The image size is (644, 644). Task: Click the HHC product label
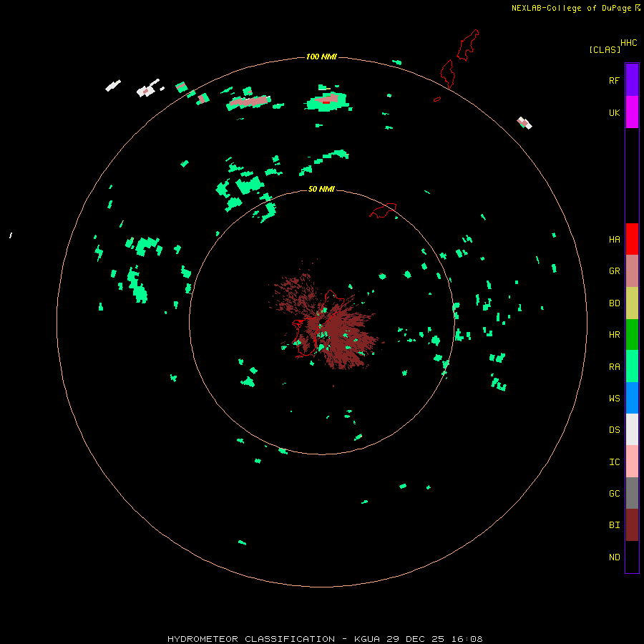pos(628,43)
